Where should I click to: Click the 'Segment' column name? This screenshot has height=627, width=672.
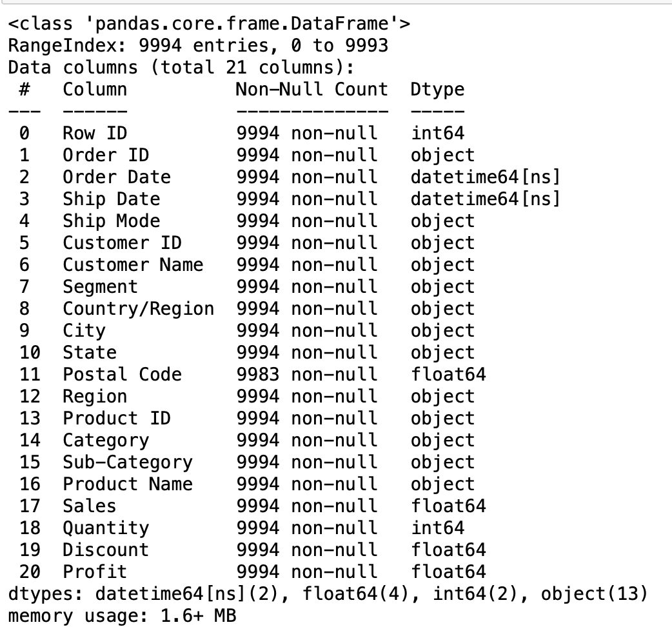tap(100, 286)
